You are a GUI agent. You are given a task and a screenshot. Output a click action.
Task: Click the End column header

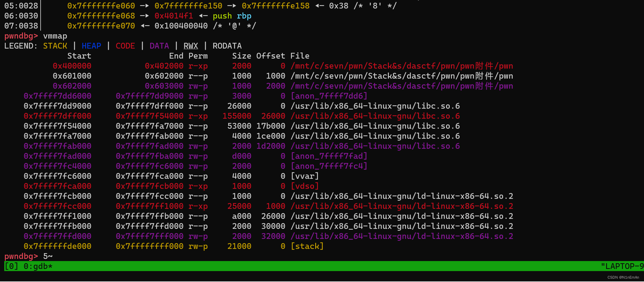pos(176,56)
